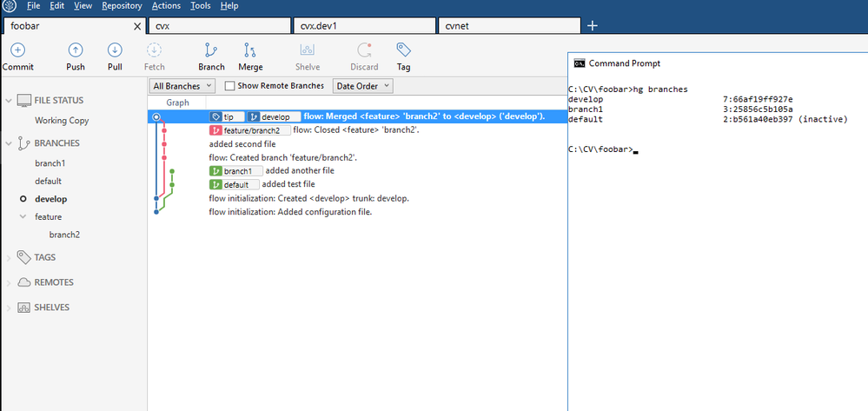
Task: Click the Shelve toolbar icon
Action: tap(308, 50)
